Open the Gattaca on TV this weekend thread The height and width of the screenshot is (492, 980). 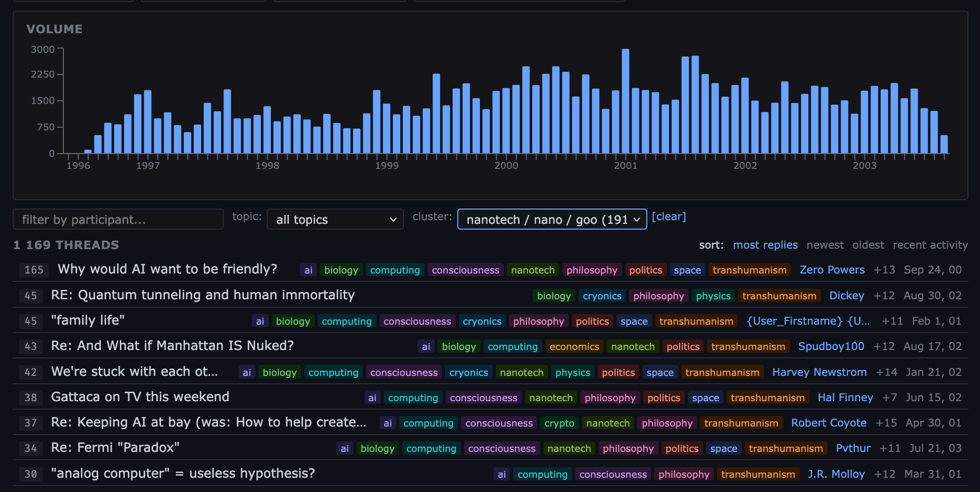click(x=140, y=397)
